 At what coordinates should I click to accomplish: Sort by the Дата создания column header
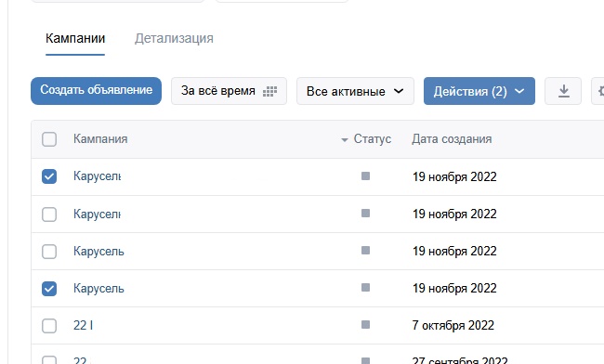coord(452,139)
